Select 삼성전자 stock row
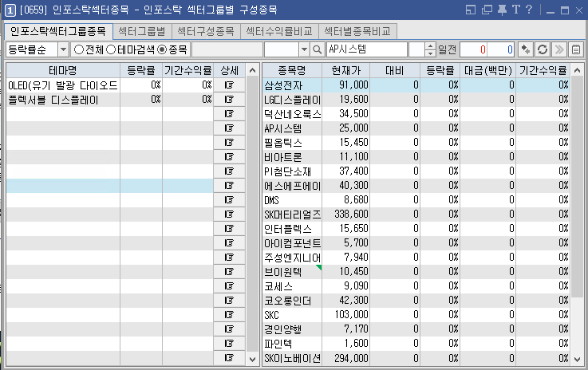 click(416, 85)
